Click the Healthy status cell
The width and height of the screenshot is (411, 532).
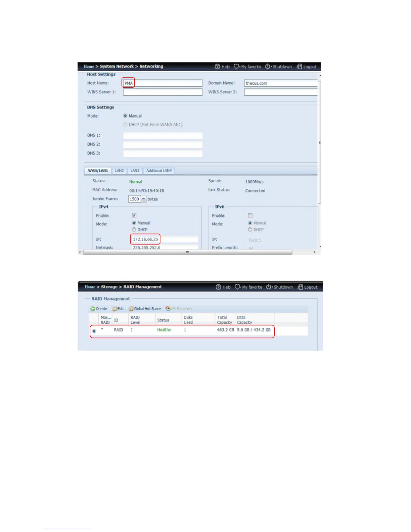click(x=164, y=330)
